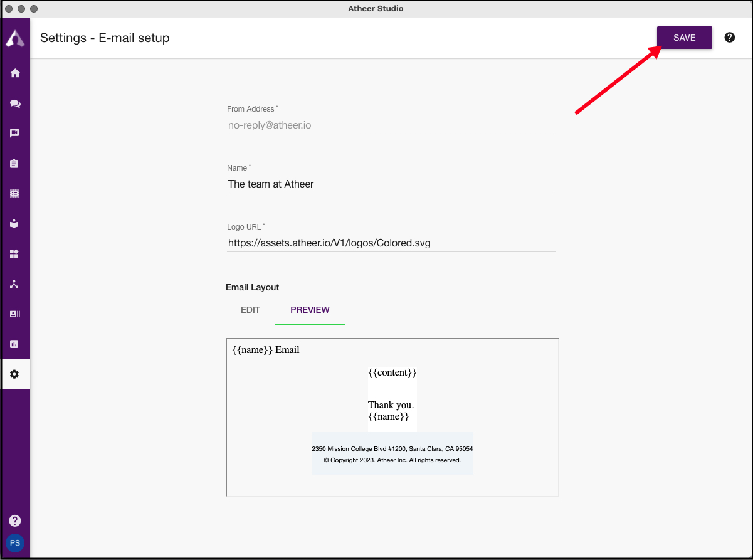Click the 'Email Layout' section label
This screenshot has width=753, height=560.
253,287
